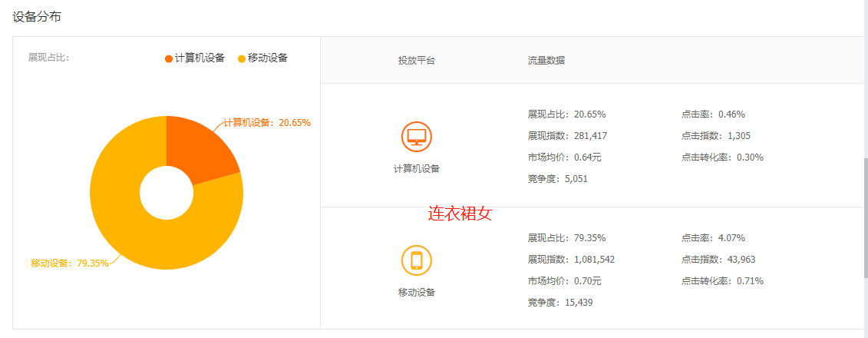Toggle the 移动设备 legend dot
Screen dimensions: 868x338
242,58
